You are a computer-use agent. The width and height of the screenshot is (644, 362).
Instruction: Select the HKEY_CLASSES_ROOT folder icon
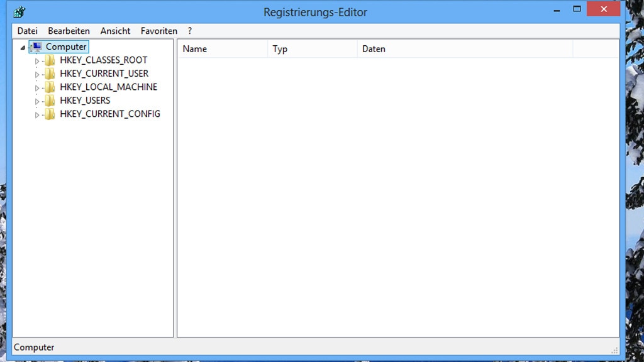pyautogui.click(x=50, y=60)
